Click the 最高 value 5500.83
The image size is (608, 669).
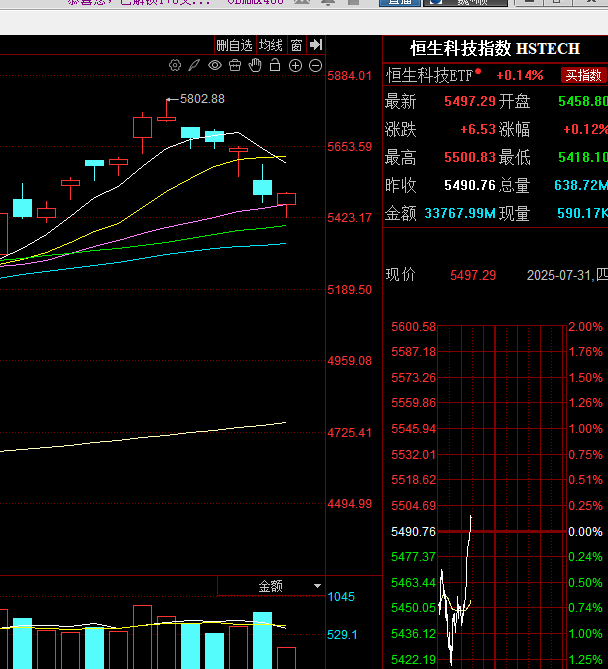tap(470, 157)
